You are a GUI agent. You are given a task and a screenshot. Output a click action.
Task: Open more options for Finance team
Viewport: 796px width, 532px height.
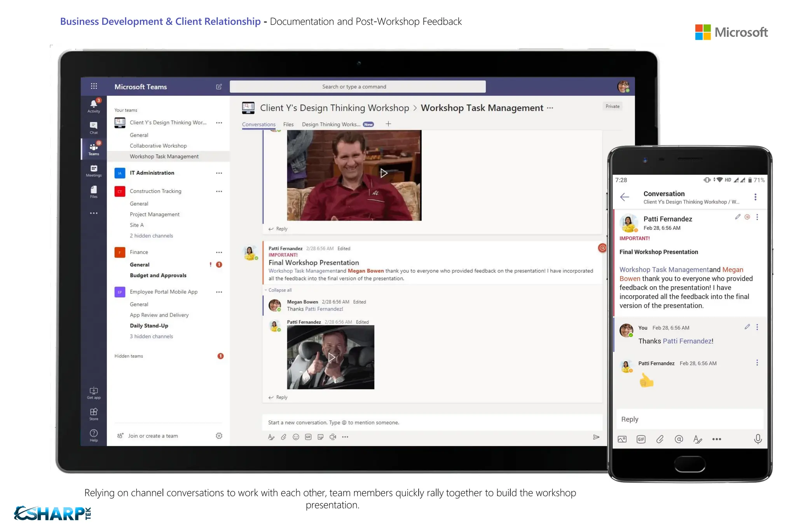219,252
